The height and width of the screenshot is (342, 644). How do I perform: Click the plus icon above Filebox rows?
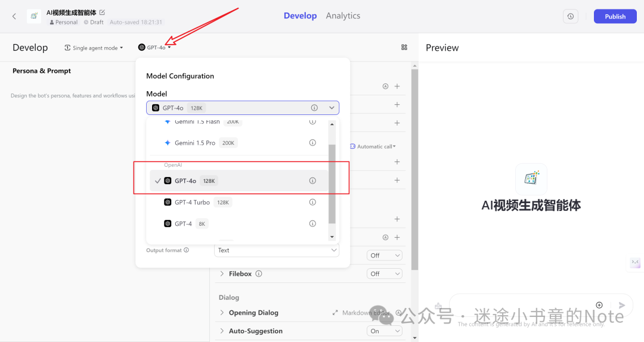click(x=397, y=237)
